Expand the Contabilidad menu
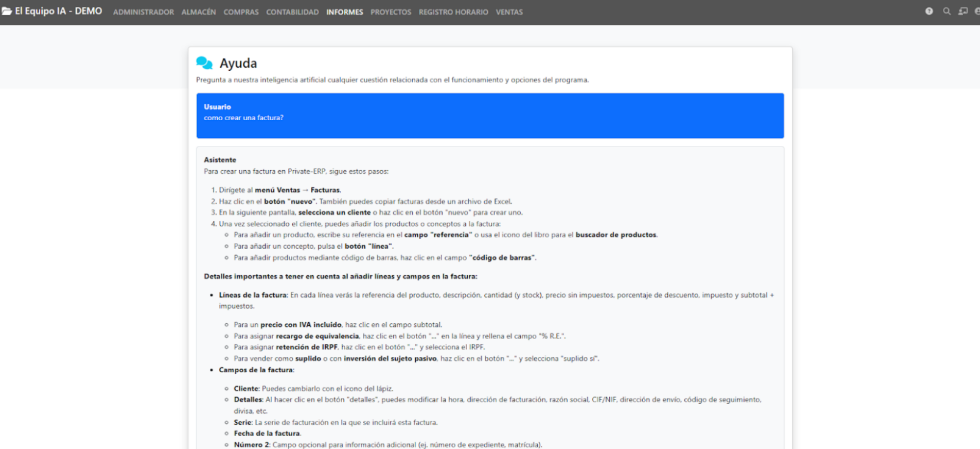 pyautogui.click(x=292, y=12)
